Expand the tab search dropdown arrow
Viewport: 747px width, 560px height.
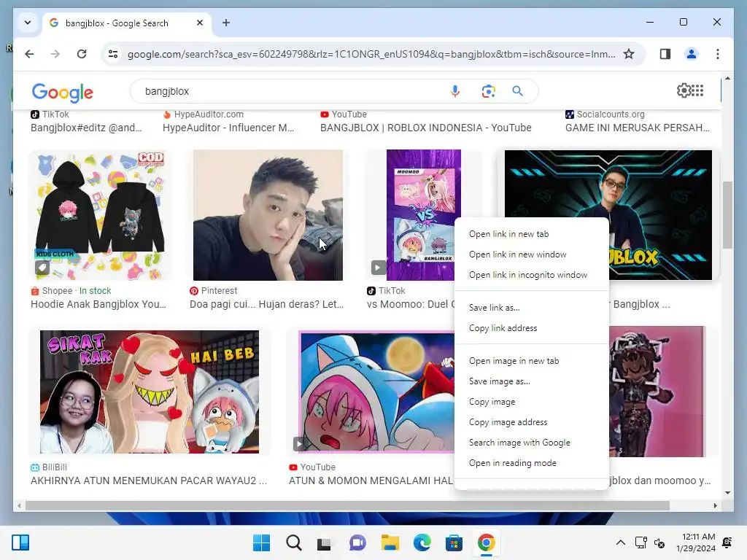point(28,23)
